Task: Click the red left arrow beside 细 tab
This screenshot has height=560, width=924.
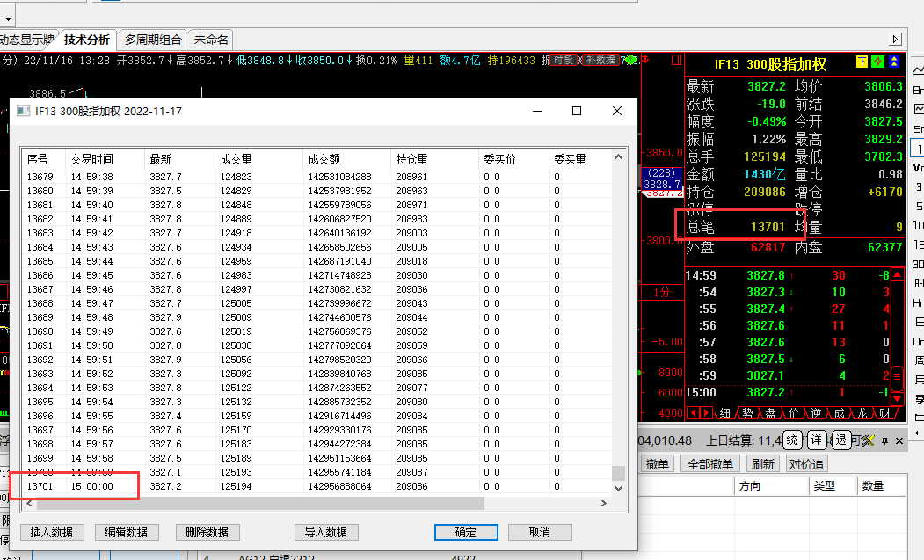Action: point(693,413)
